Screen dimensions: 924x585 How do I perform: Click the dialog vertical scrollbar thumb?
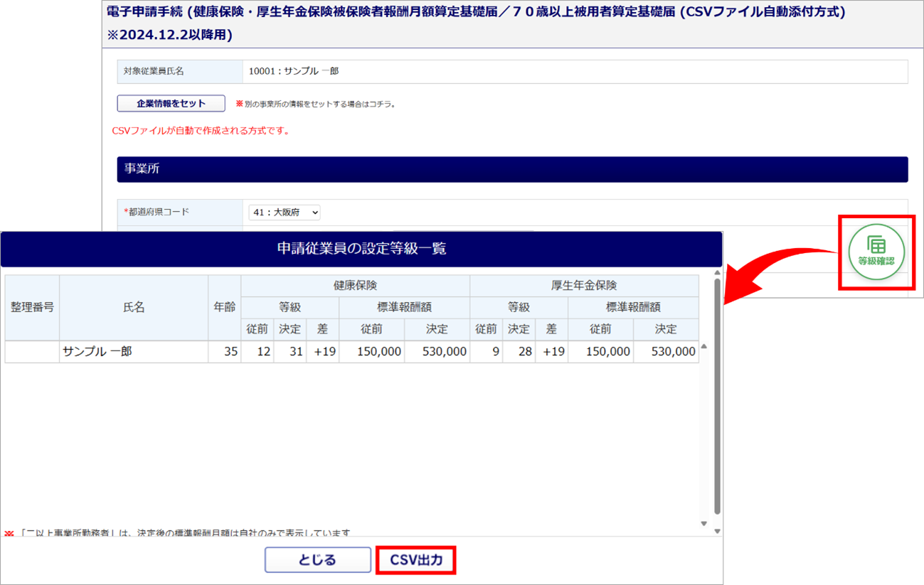pyautogui.click(x=717, y=395)
